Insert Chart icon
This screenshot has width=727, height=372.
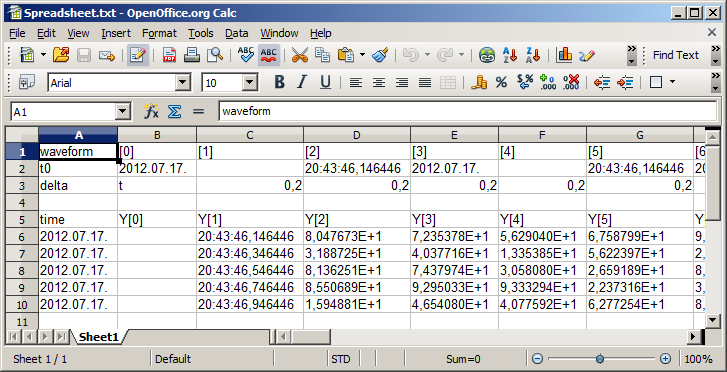[x=564, y=55]
